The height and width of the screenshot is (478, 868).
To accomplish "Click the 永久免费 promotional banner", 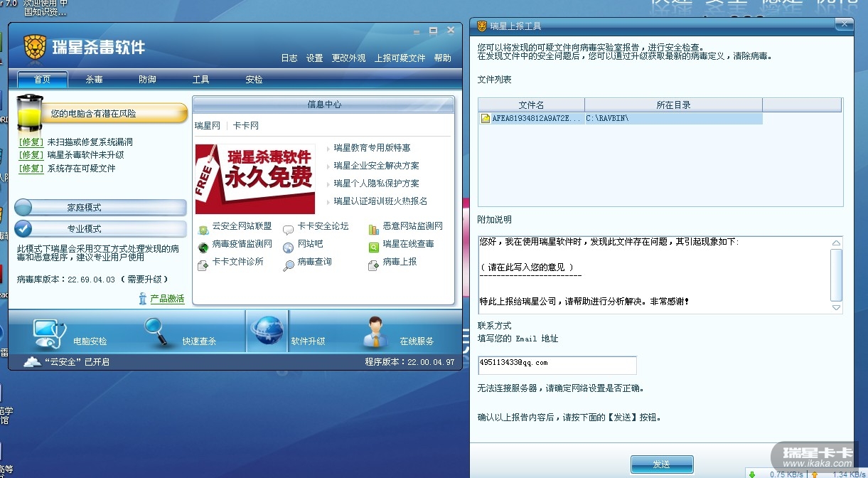I will tap(255, 179).
